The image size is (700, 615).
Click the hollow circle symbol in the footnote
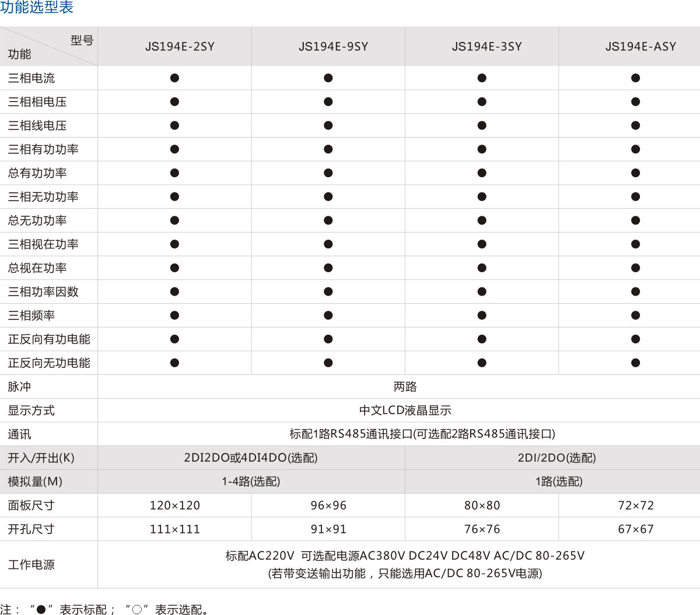click(136, 610)
